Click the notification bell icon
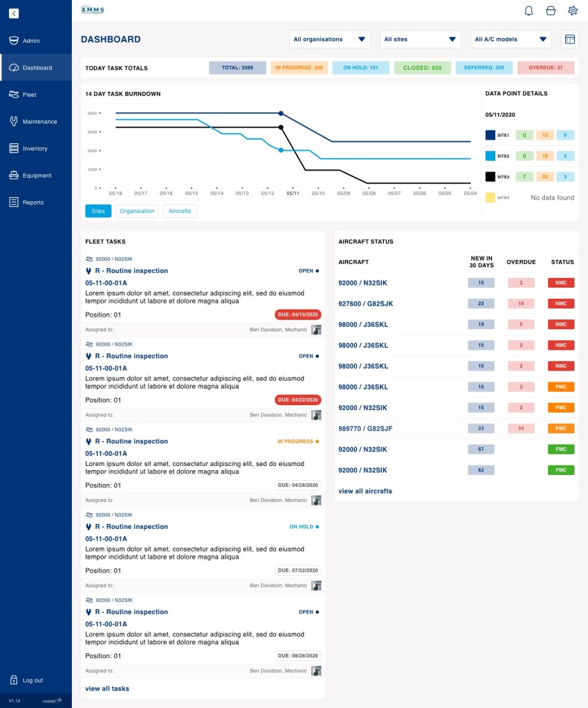Viewport: 588px width, 708px height. pyautogui.click(x=529, y=10)
